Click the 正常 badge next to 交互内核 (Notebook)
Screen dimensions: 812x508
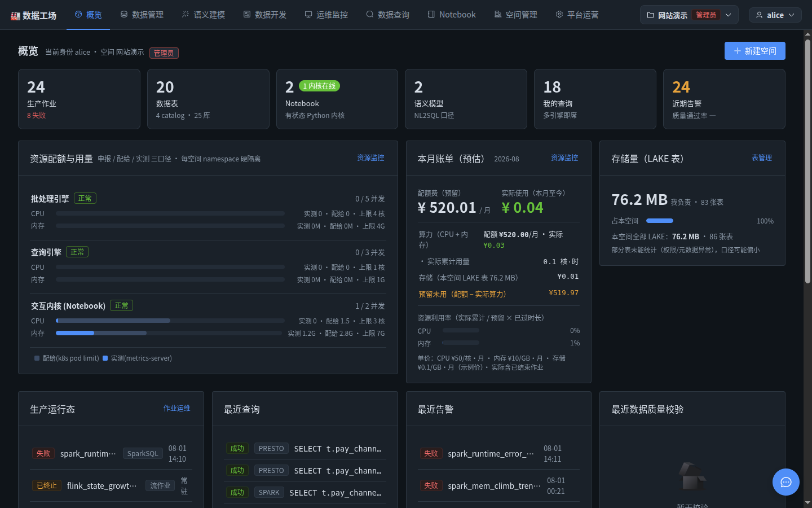tap(121, 305)
